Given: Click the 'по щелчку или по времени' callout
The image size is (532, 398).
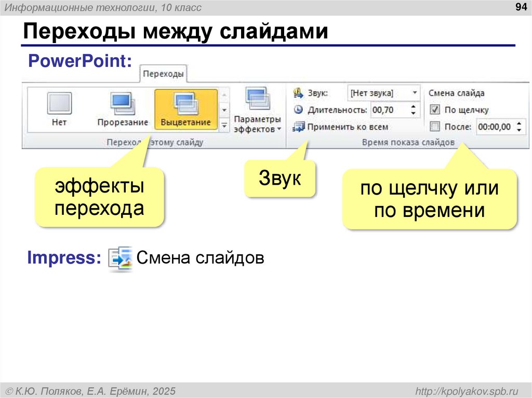Looking at the screenshot, I should pos(430,199).
